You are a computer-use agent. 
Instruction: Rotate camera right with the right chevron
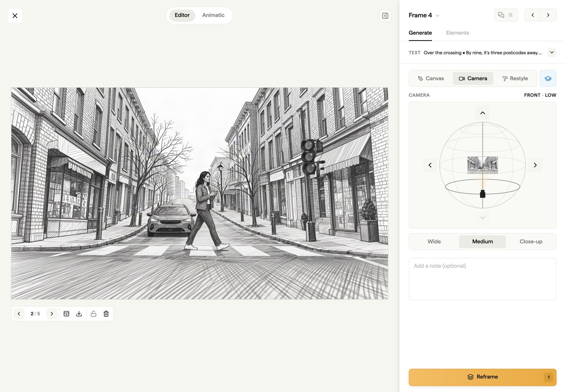click(535, 165)
